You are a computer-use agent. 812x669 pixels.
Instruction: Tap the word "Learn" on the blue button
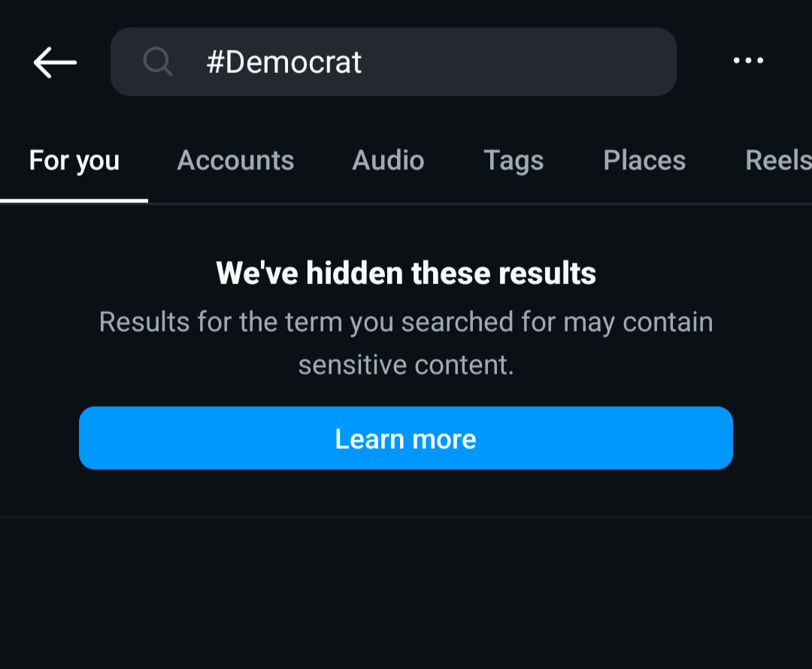[369, 439]
